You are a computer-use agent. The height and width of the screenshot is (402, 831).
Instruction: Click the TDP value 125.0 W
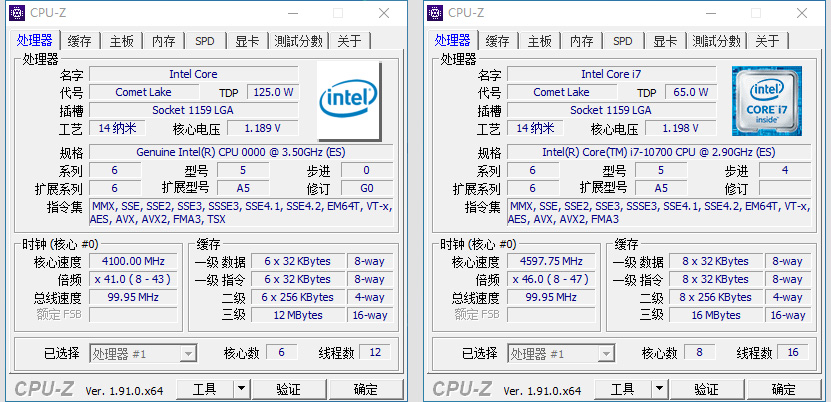pyautogui.click(x=273, y=92)
